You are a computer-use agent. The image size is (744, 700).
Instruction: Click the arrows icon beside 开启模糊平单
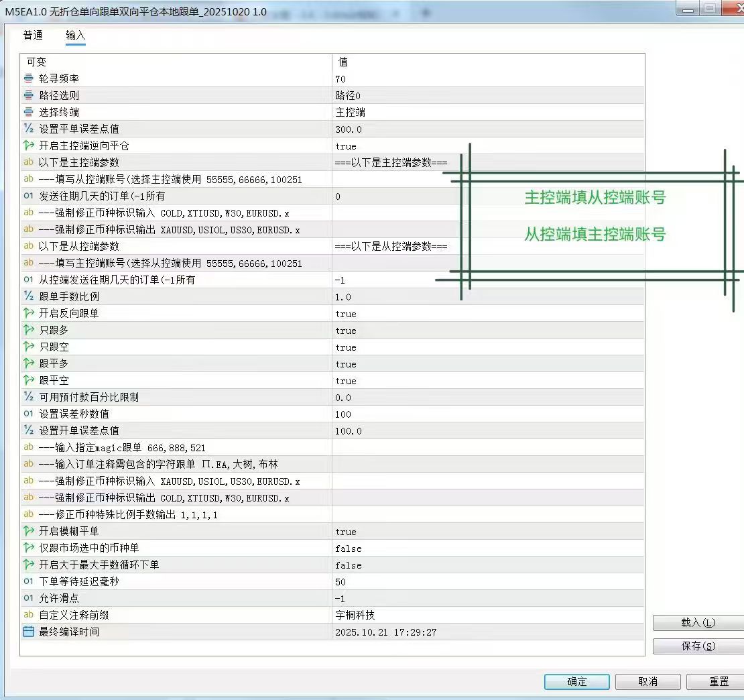tap(27, 531)
